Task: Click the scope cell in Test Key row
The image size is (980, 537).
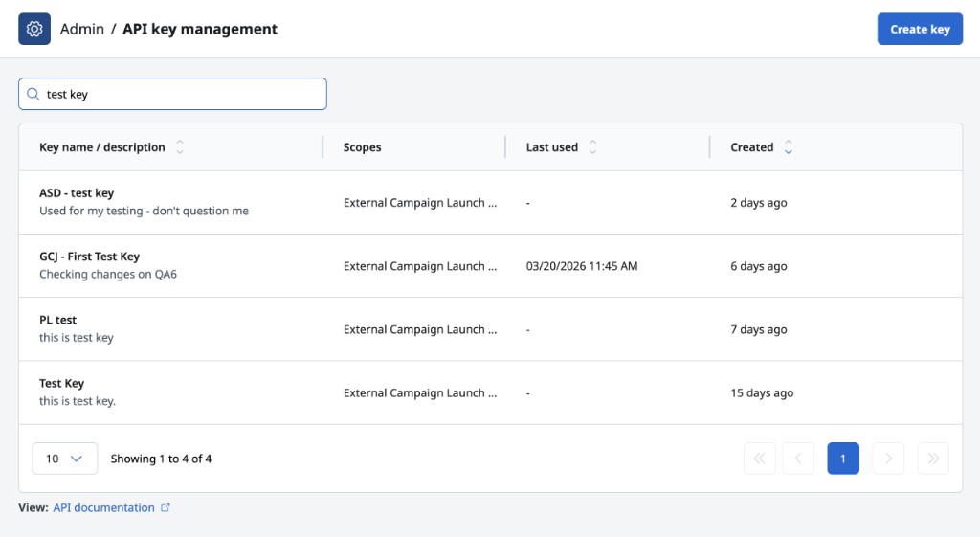Action: 420,392
